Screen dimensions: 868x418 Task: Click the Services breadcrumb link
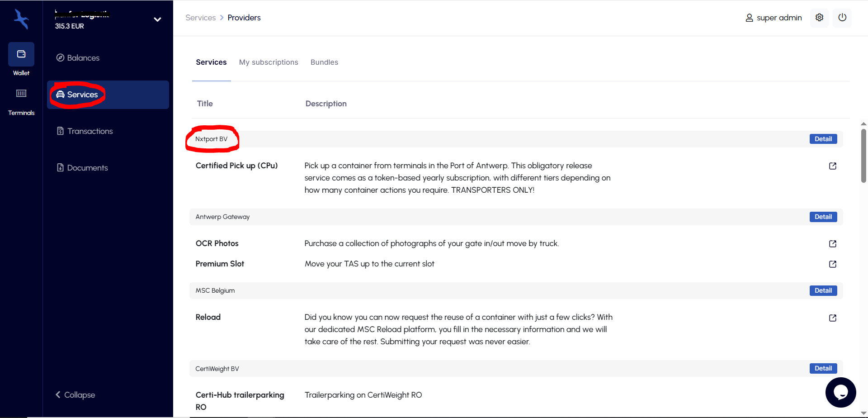pos(201,18)
